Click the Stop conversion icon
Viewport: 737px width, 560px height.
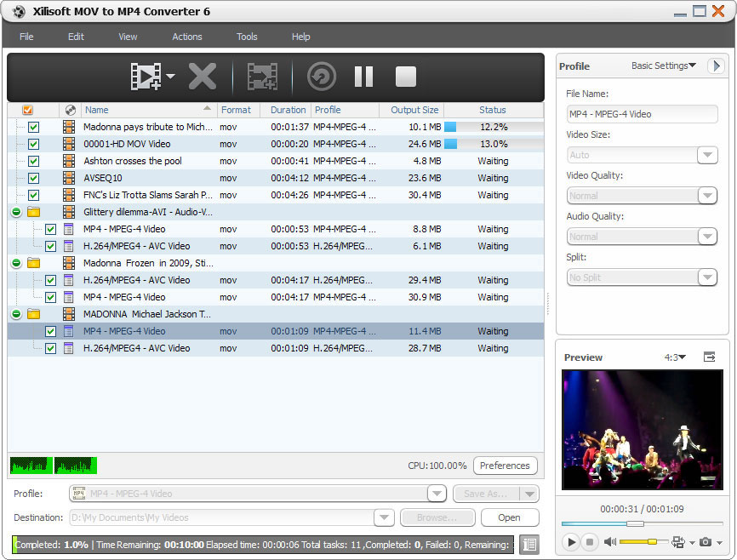point(406,77)
